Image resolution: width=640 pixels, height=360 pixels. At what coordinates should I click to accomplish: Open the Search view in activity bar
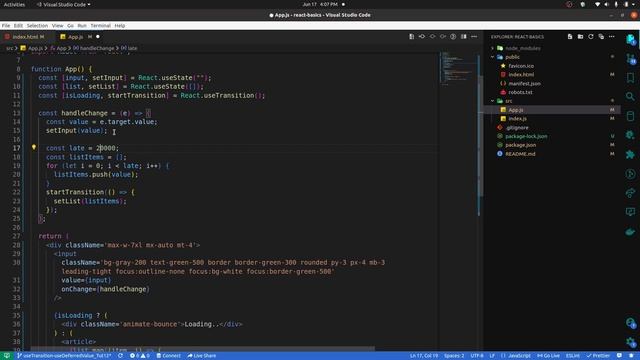631,97
